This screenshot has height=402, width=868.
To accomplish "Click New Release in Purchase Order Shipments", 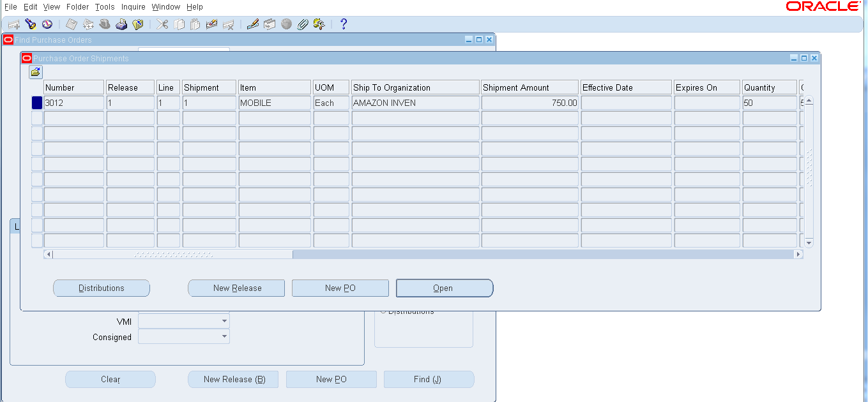I will click(x=236, y=288).
